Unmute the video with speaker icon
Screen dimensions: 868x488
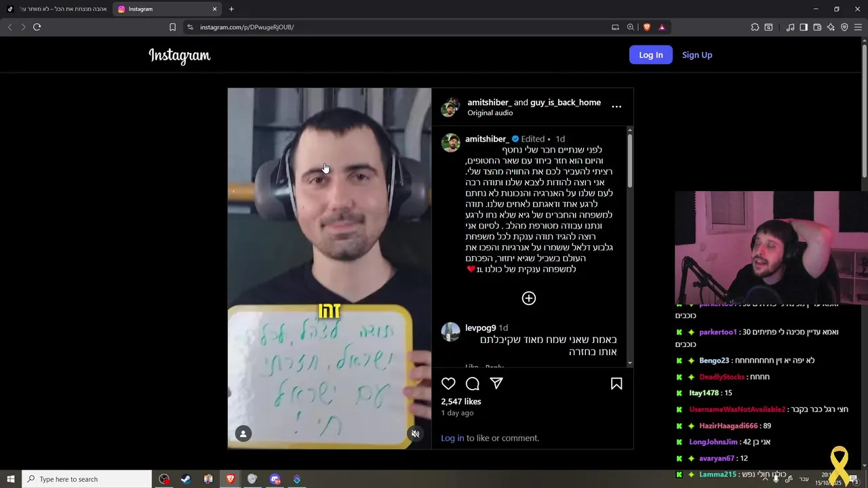[415, 434]
